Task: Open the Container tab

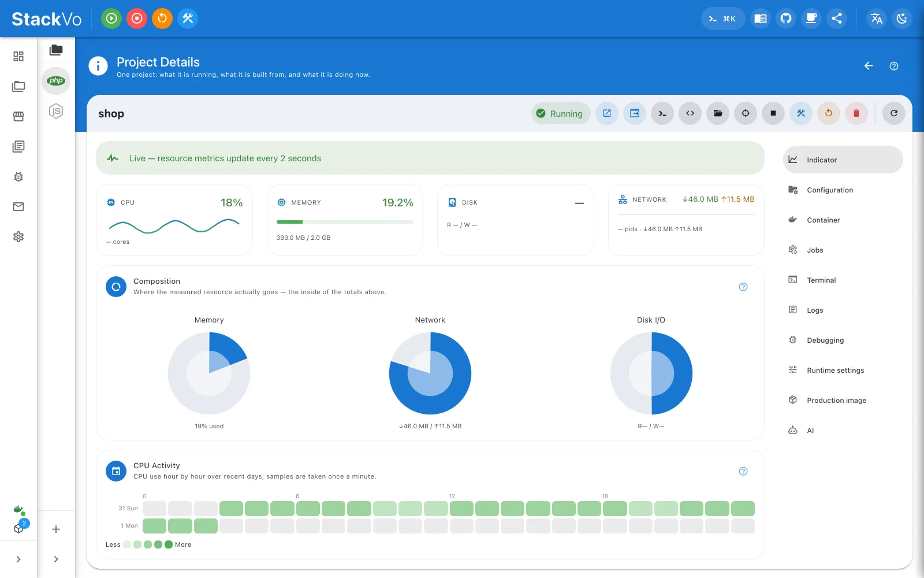Action: coord(843,220)
